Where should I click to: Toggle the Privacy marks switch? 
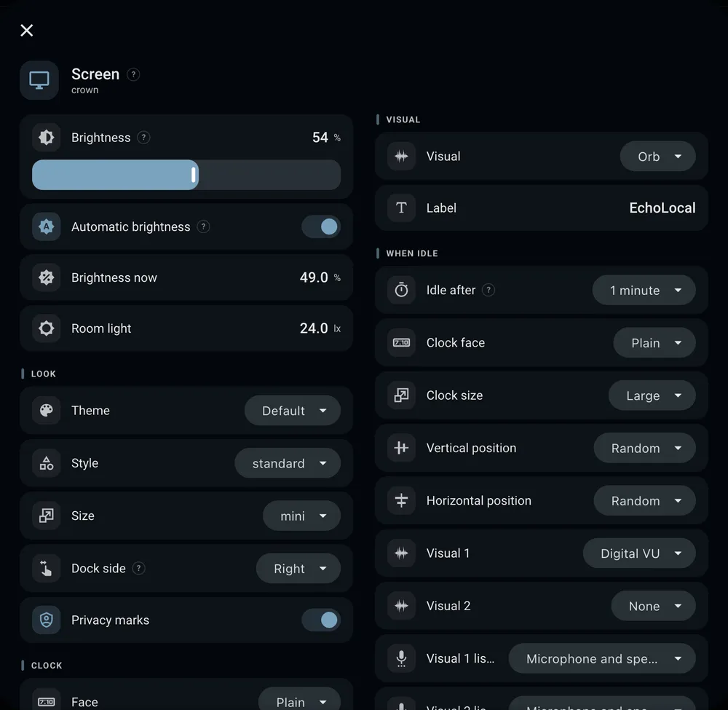(x=321, y=620)
